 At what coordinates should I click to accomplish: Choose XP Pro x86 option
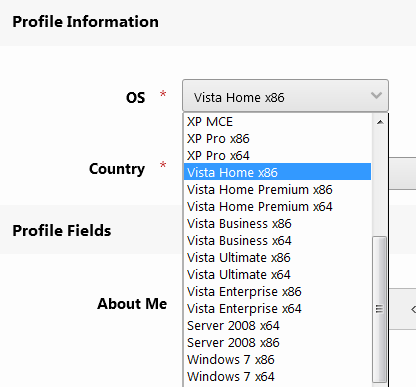[x=277, y=138]
